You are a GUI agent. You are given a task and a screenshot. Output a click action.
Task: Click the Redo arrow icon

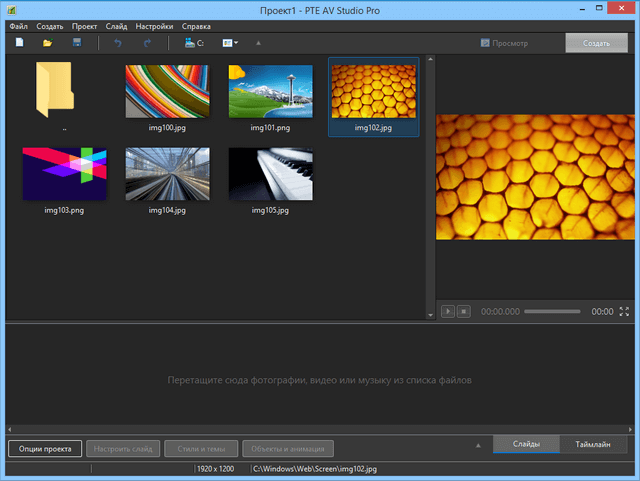147,43
